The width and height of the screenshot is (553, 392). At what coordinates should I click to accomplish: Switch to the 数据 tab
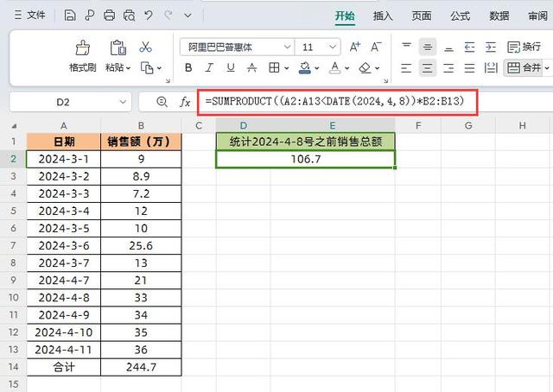[499, 16]
